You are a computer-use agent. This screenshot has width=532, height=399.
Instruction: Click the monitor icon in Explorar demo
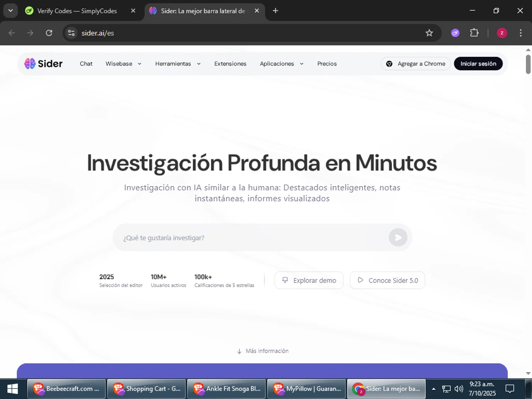pos(285,280)
